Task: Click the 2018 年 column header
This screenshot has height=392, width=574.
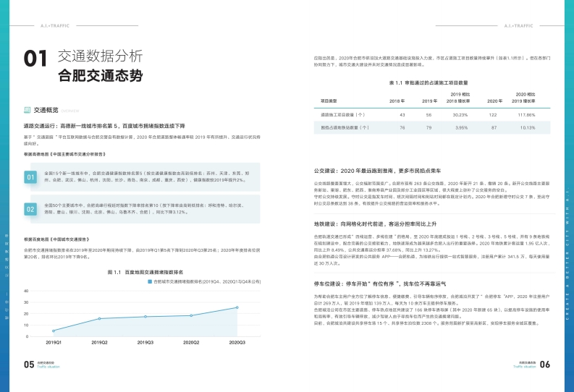Action: 397,101
